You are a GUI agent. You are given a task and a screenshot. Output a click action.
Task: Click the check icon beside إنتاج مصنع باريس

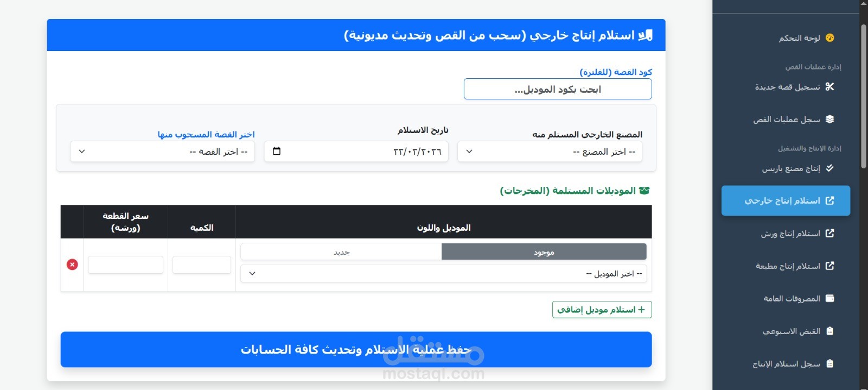tap(829, 168)
